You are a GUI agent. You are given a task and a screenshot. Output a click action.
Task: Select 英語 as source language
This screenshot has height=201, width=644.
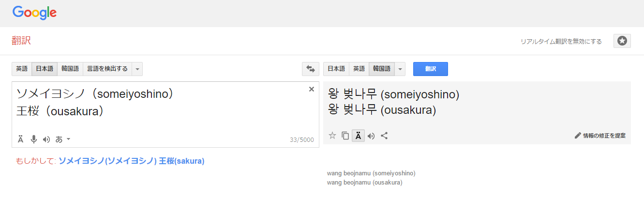pyautogui.click(x=22, y=69)
